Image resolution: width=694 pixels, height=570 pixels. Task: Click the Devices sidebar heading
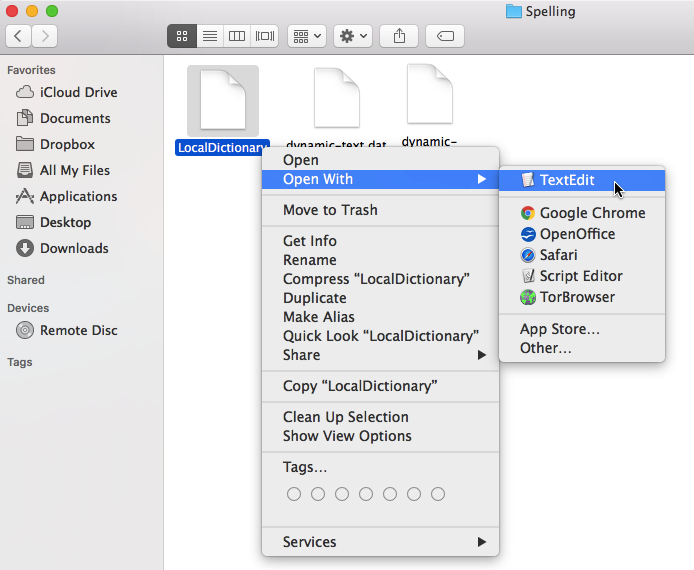[x=28, y=308]
